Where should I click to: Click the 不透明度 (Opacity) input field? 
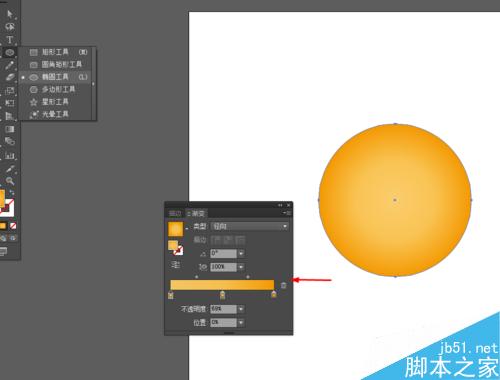pos(223,309)
